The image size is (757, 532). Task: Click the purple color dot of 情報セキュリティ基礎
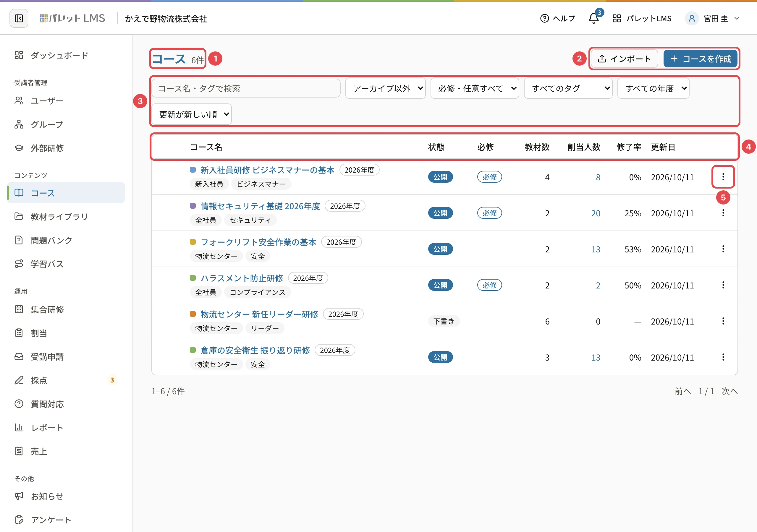tap(193, 206)
